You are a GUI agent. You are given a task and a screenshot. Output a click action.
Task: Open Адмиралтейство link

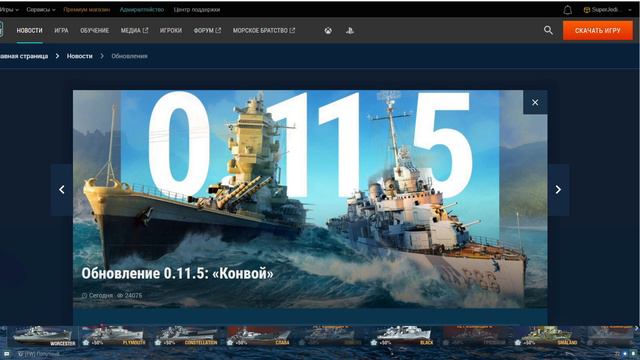[x=142, y=9]
